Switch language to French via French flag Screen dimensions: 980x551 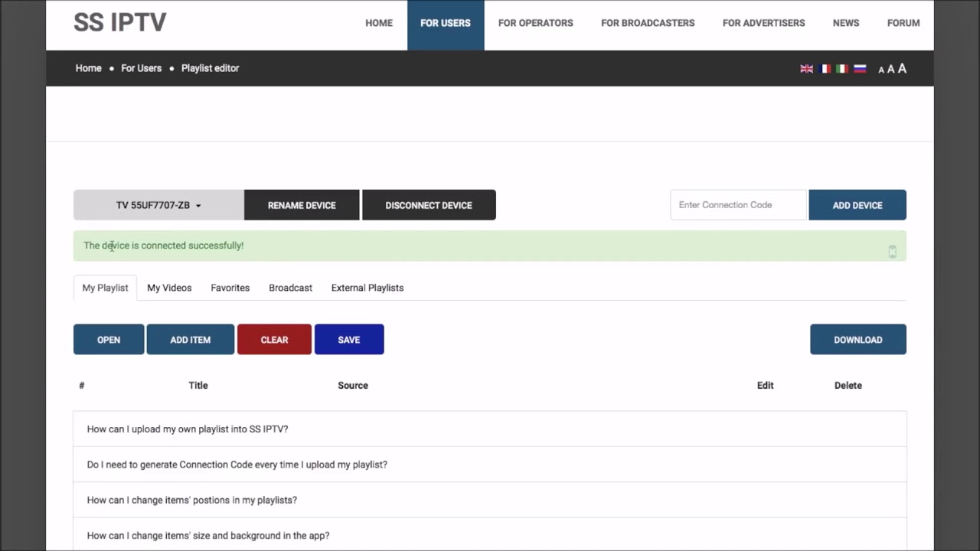pos(825,69)
